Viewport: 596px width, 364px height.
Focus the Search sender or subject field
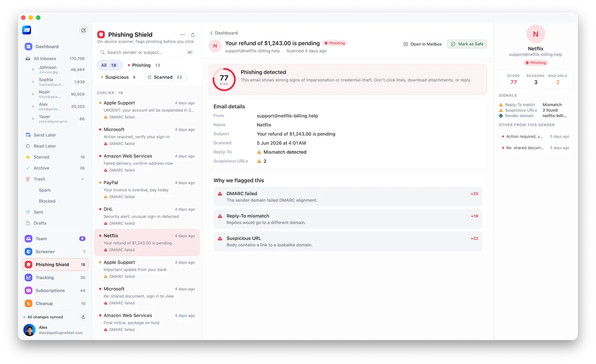pyautogui.click(x=146, y=53)
